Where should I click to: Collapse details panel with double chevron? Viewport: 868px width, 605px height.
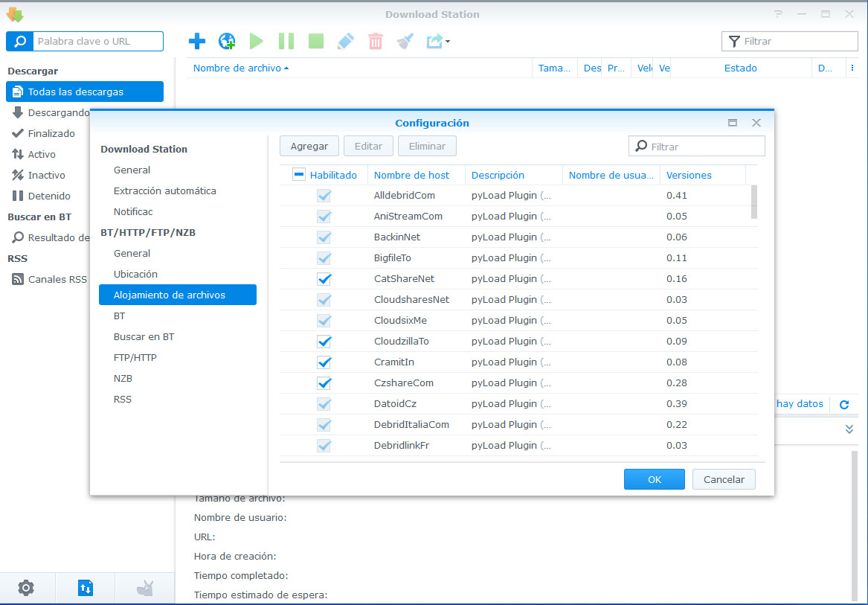pos(849,429)
